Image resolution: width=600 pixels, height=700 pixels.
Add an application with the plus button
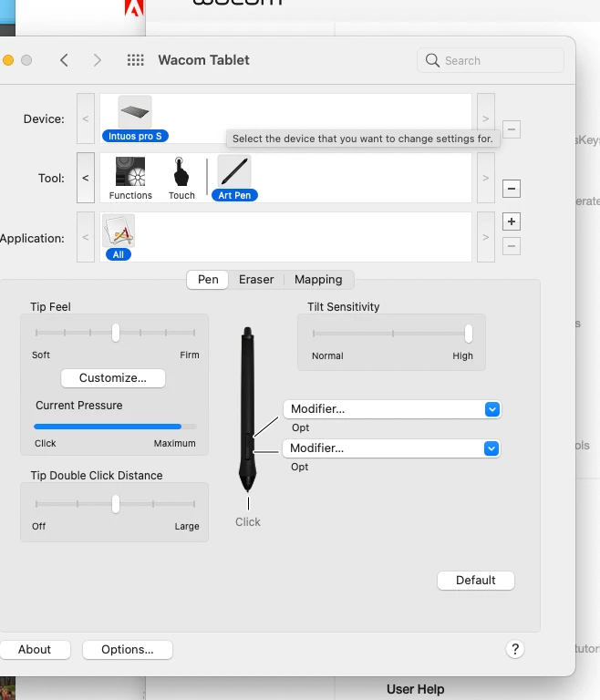pyautogui.click(x=512, y=221)
